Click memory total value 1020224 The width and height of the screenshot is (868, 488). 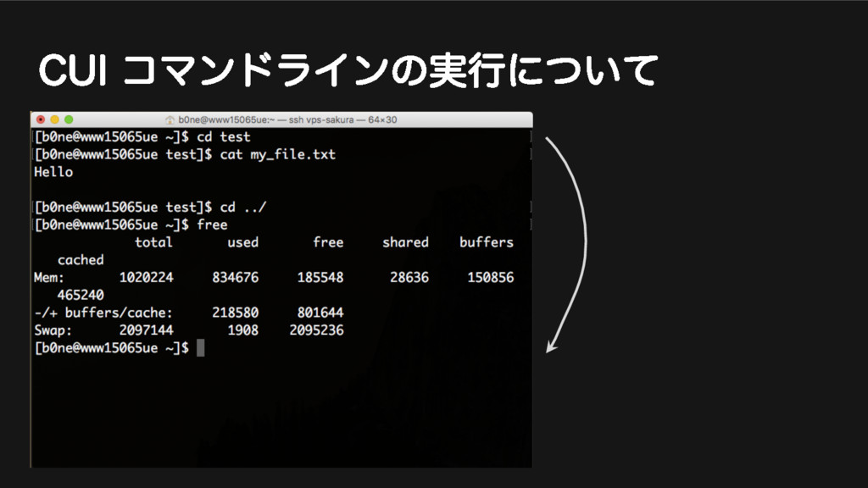(x=146, y=277)
